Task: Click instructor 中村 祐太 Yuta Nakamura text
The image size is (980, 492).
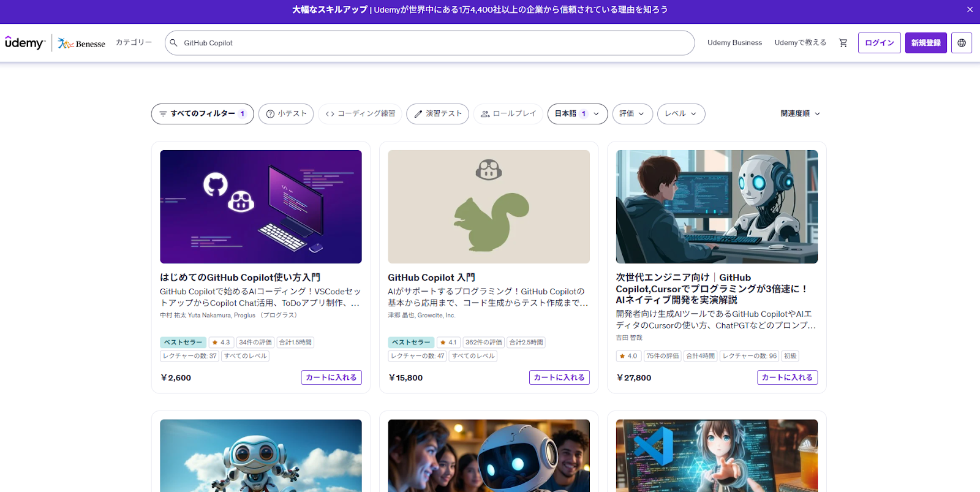Action: click(x=197, y=316)
